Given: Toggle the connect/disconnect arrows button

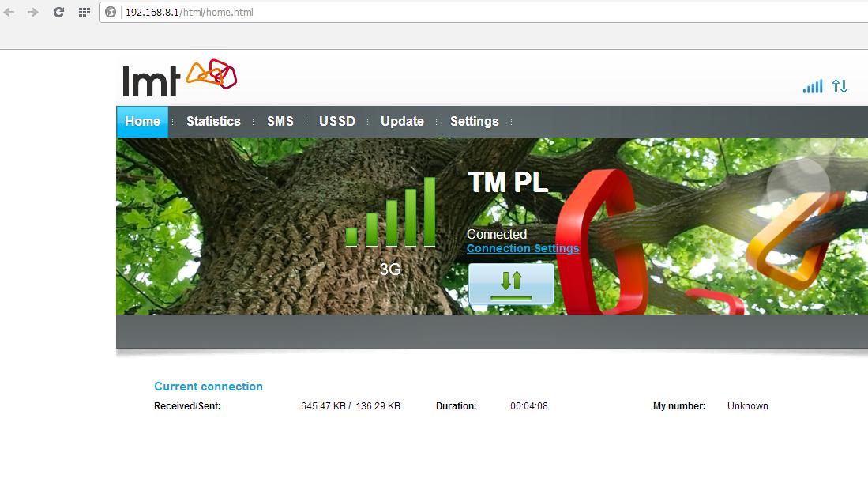Looking at the screenshot, I should coord(511,284).
